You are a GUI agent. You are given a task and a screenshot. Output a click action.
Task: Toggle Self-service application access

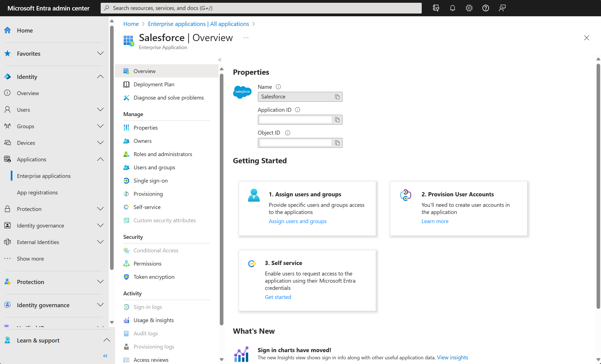147,207
